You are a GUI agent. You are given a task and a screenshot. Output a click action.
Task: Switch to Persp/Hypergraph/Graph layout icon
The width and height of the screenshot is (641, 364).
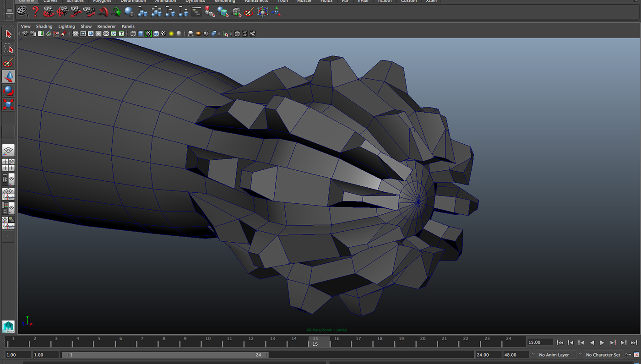tap(8, 223)
